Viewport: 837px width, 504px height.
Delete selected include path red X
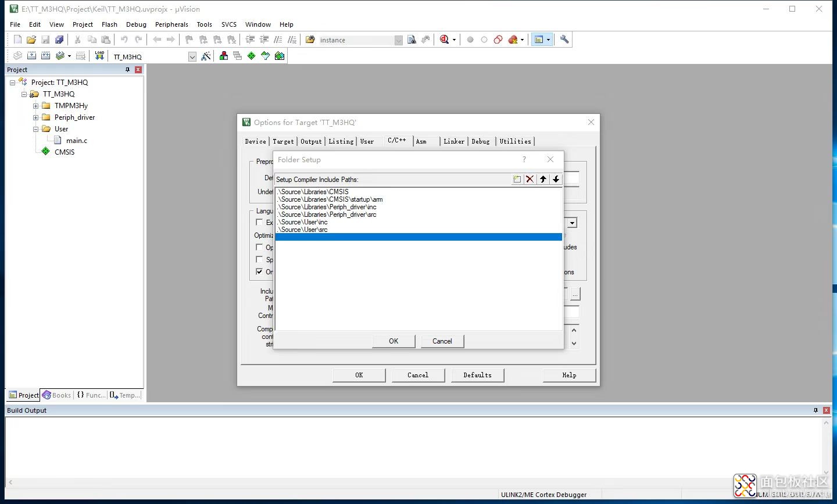point(530,179)
